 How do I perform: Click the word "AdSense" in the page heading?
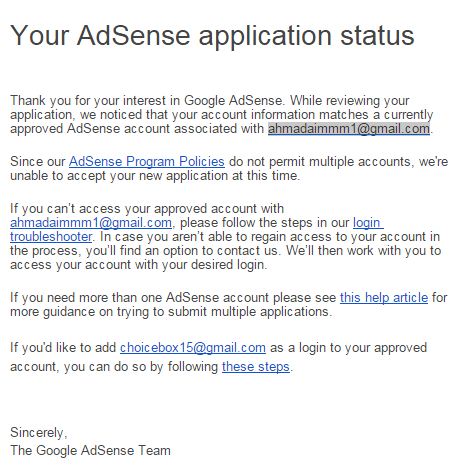click(x=134, y=35)
